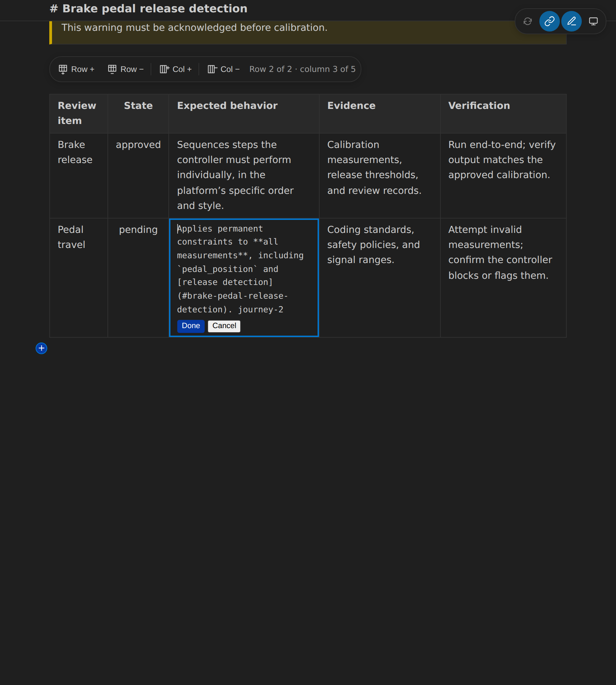
Task: Select the 'Verification' header cell
Action: pos(503,114)
